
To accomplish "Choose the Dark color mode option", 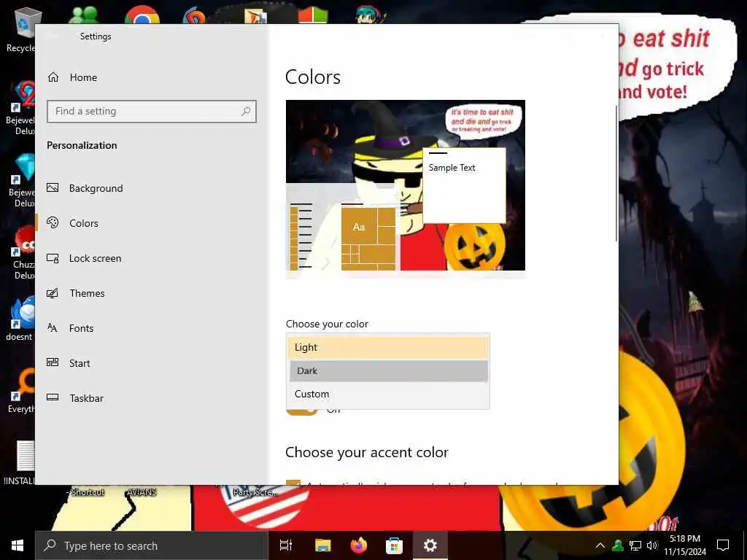I will (x=388, y=370).
